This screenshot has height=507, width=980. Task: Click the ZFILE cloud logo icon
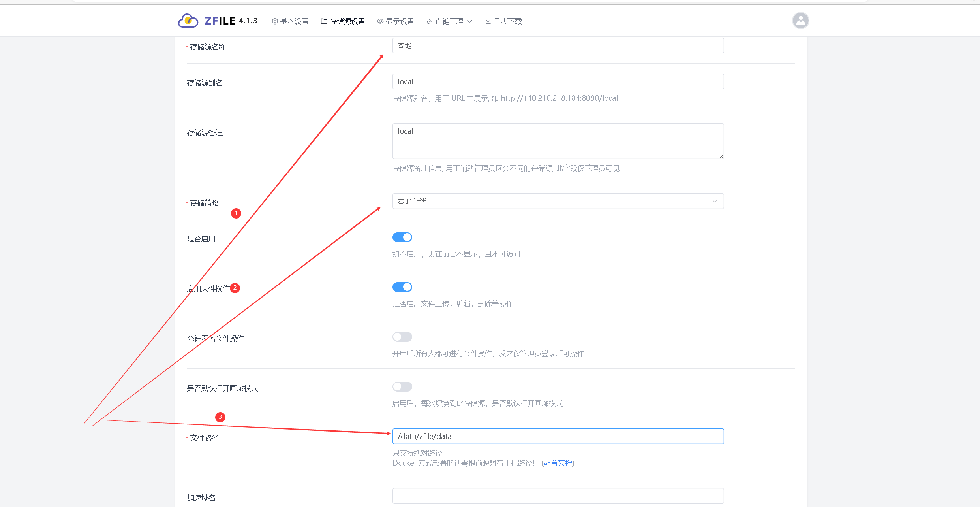tap(188, 21)
